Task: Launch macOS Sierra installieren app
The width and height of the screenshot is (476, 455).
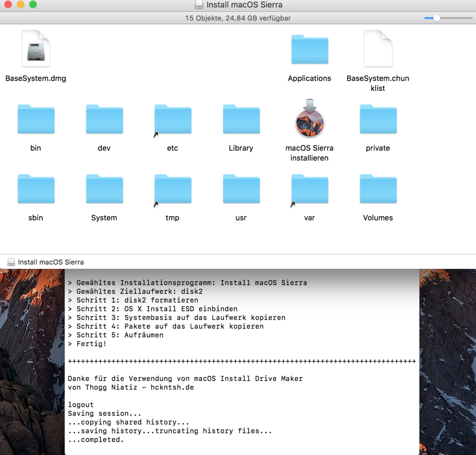Action: 310,120
